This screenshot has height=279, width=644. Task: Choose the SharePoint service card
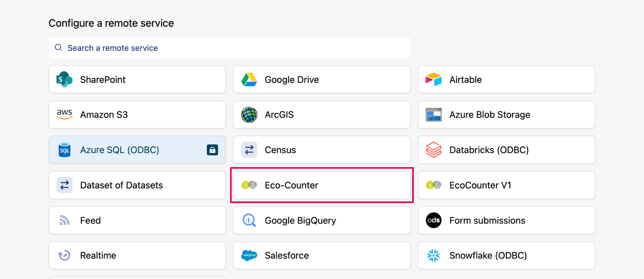[x=137, y=80]
